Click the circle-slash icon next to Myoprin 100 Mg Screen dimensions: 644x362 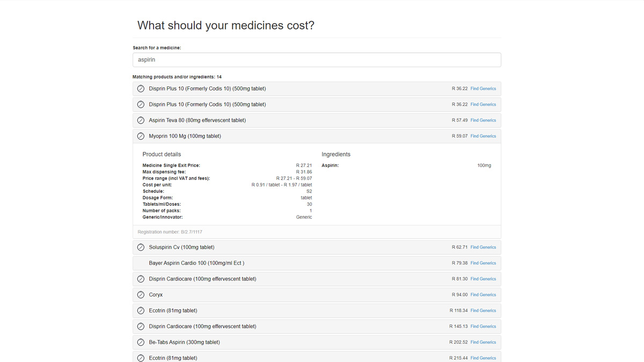(x=141, y=136)
